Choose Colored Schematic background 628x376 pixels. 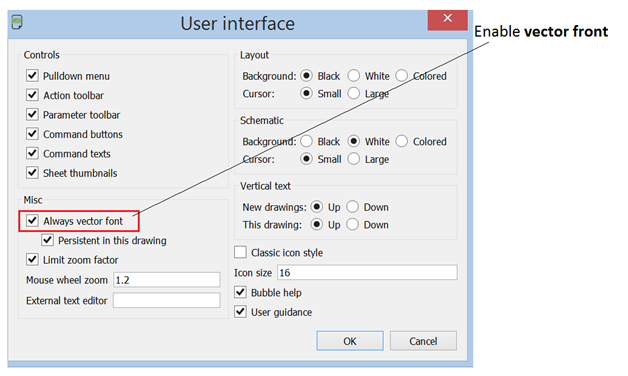pyautogui.click(x=402, y=141)
